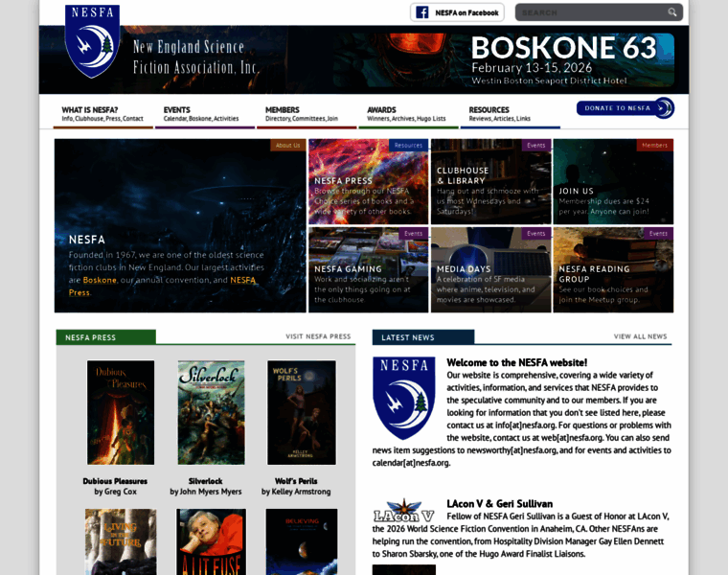This screenshot has height=575, width=728.
Task: Follow the Boskone link in NESFA intro
Action: tap(100, 280)
